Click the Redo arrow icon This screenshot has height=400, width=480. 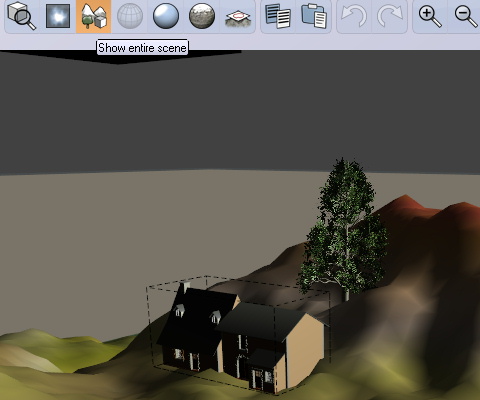(x=390, y=16)
